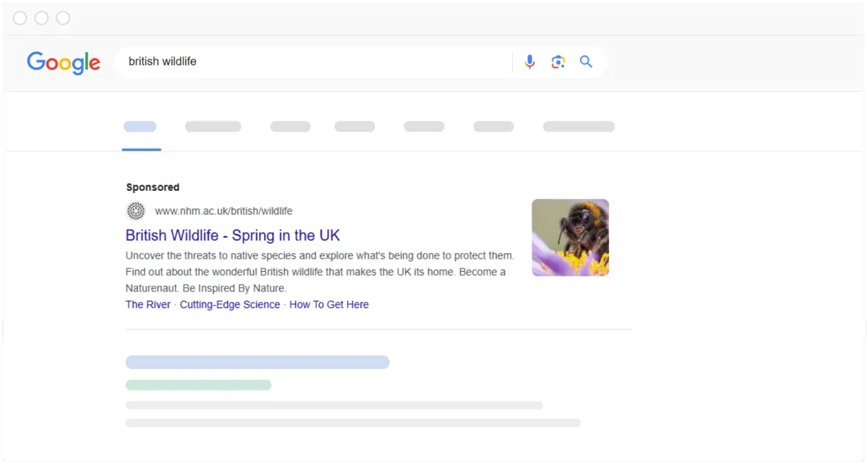
Task: Click the Google logo
Action: tap(64, 63)
